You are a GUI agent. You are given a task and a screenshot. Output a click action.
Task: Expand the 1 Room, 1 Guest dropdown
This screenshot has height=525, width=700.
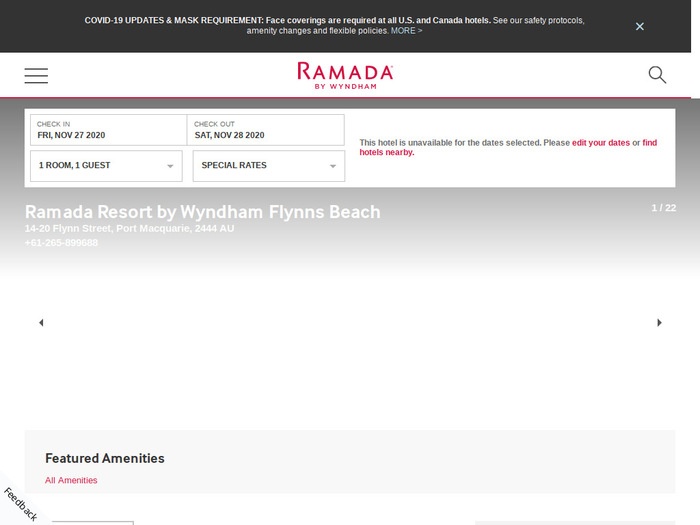pos(106,166)
